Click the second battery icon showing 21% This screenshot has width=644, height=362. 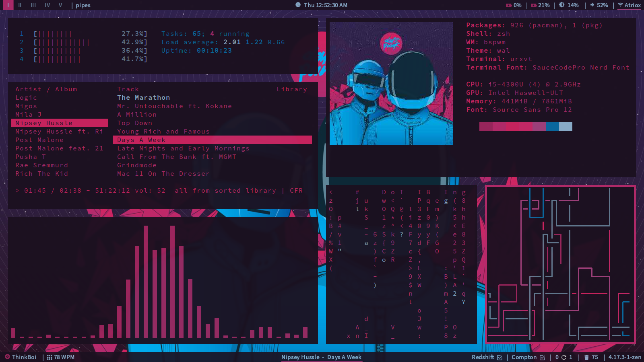534,5
